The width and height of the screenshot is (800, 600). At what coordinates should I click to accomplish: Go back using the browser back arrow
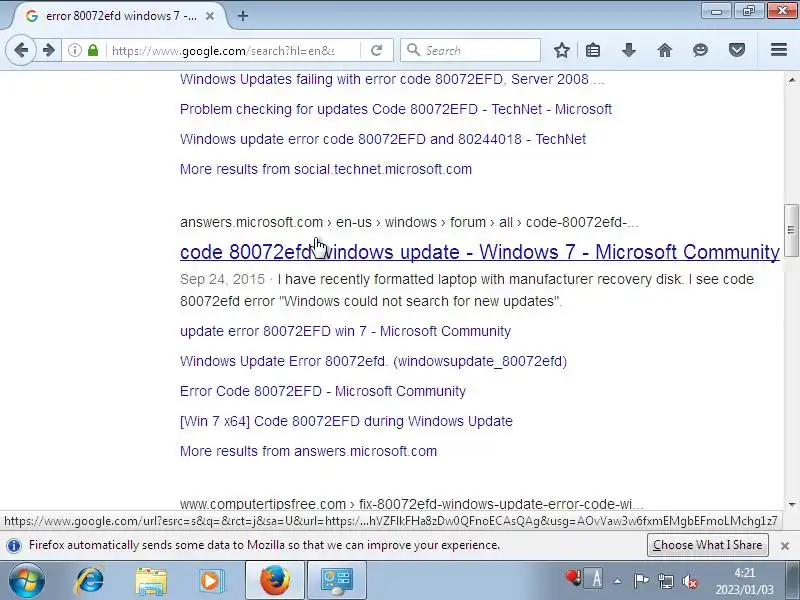point(21,50)
